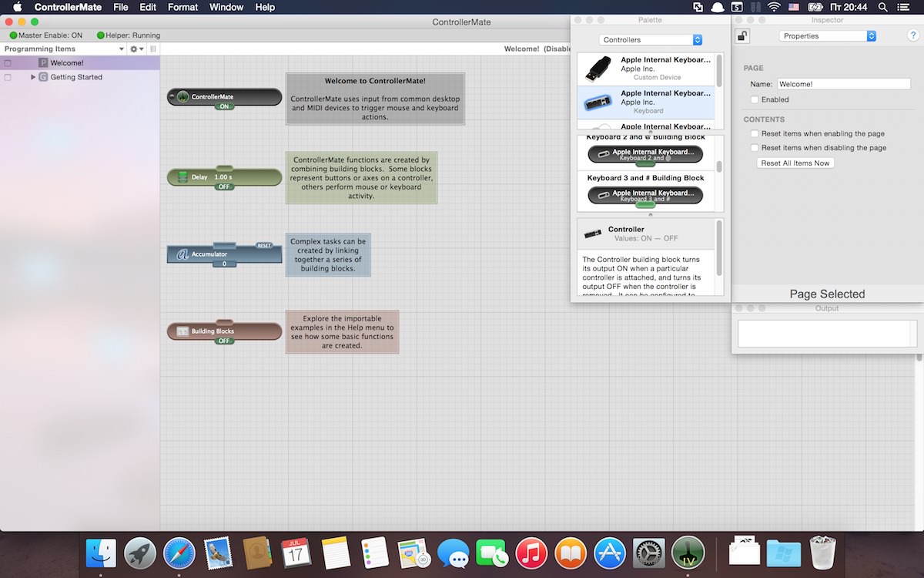Select the ControllerMate building block on canvas
The height and width of the screenshot is (578, 924).
pos(224,97)
